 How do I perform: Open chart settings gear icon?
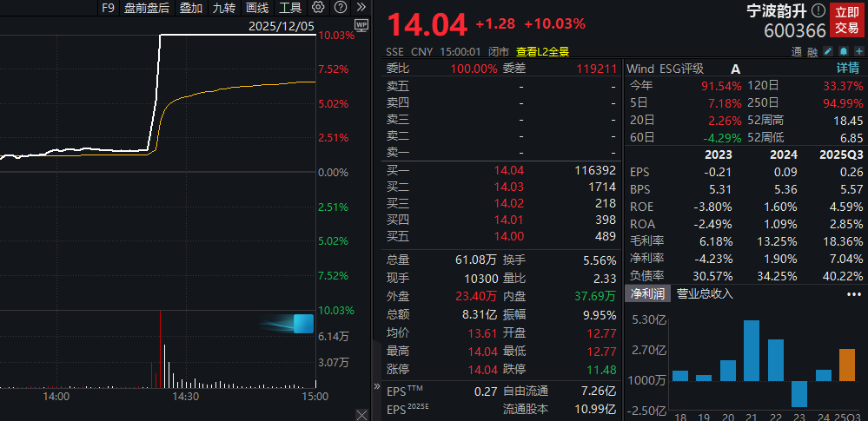[317, 7]
